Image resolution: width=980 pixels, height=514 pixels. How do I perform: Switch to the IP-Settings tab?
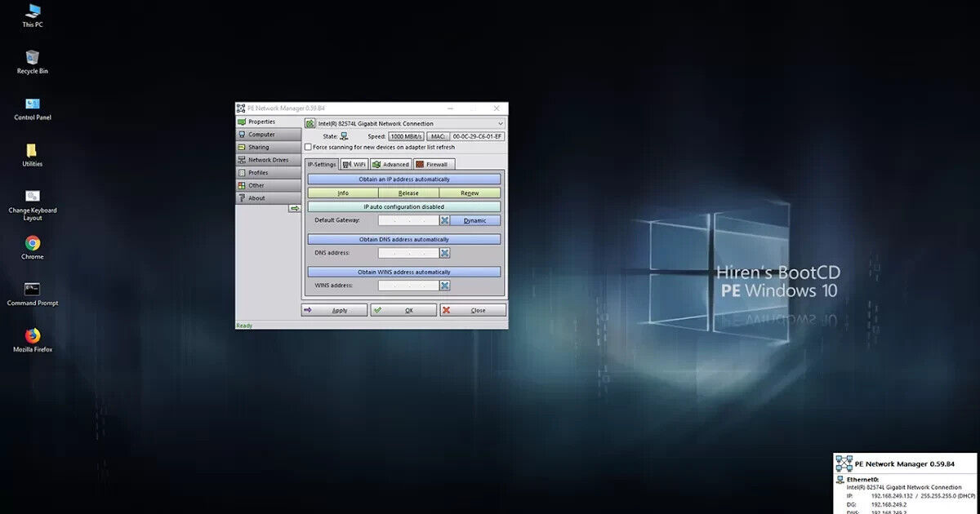(322, 164)
